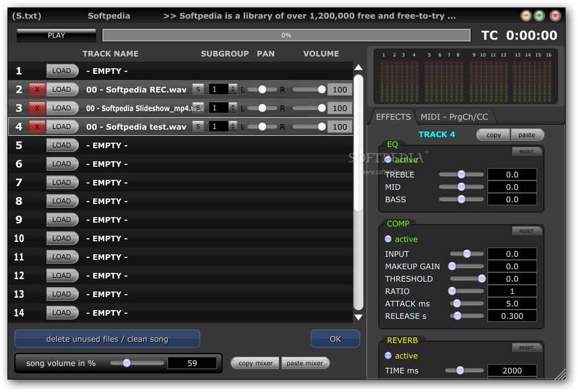The image size is (578, 392).
Task: Click the yellow minimize window button
Action: pos(526,16)
